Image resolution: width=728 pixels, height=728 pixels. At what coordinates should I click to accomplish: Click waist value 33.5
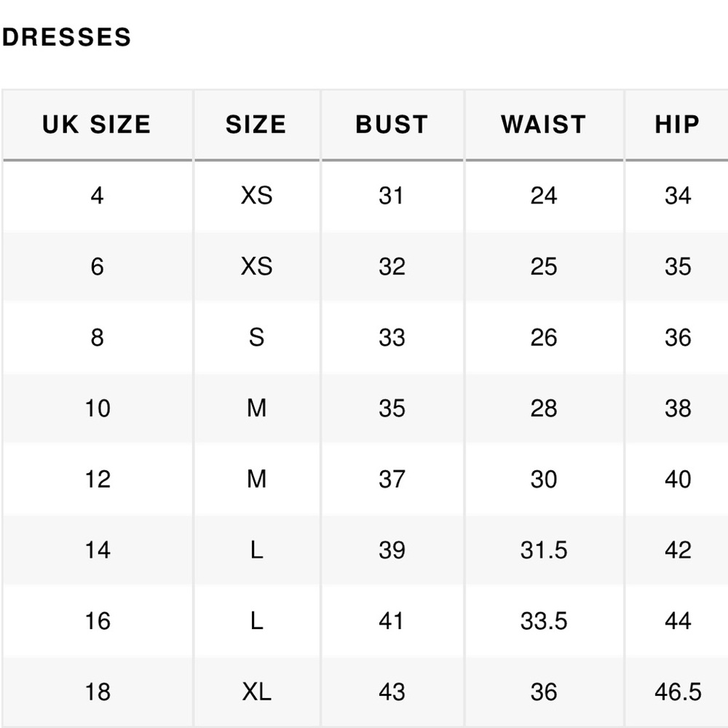(x=543, y=621)
